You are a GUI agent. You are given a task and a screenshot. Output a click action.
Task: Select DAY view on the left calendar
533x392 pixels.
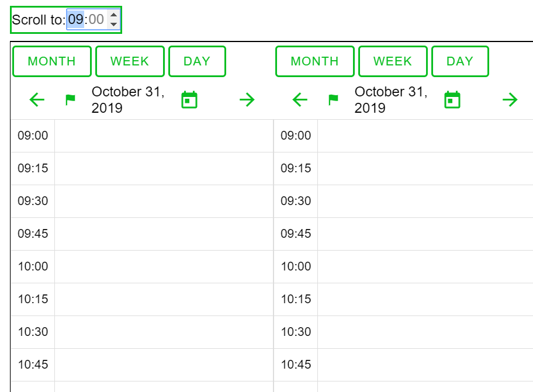click(x=197, y=61)
